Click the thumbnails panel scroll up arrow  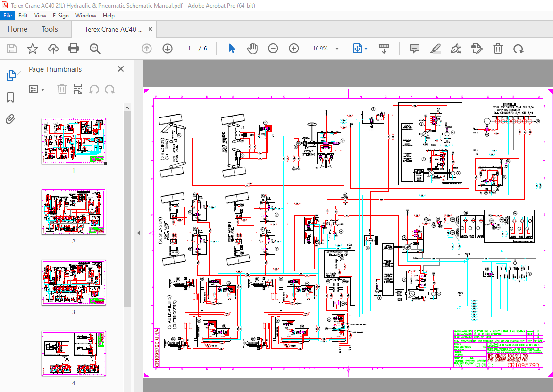127,108
